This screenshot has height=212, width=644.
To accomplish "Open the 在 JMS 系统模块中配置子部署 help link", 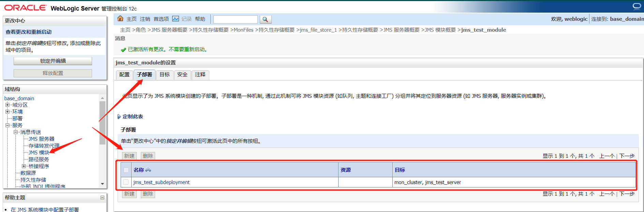I will (45, 209).
